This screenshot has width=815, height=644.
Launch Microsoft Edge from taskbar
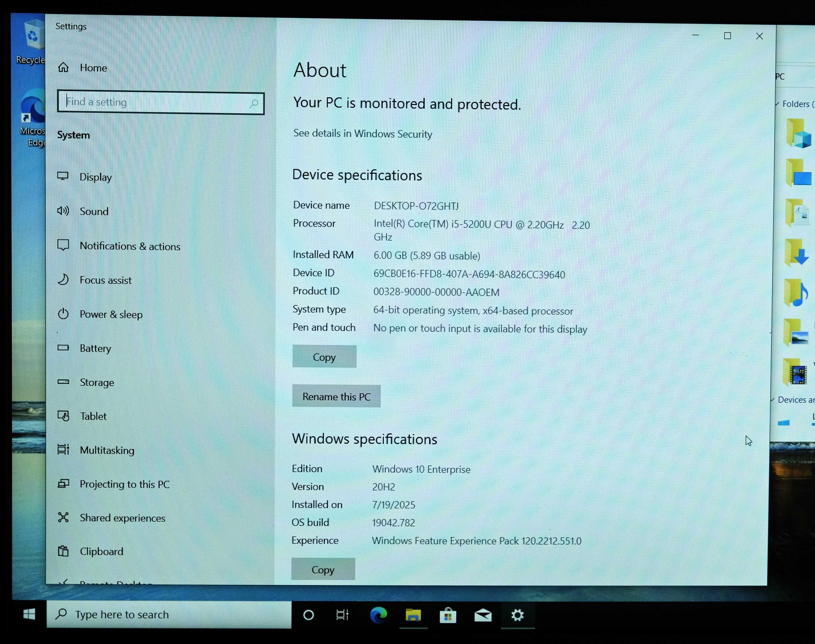(378, 615)
